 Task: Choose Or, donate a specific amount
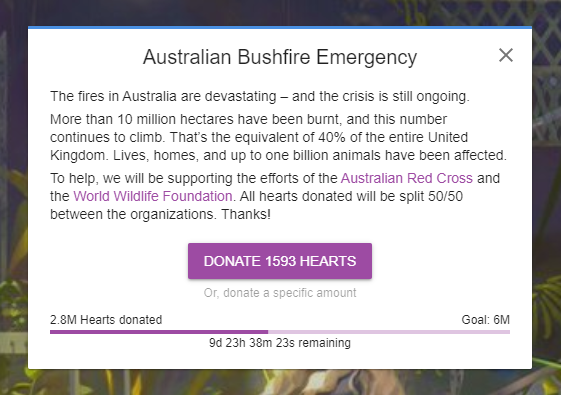(x=280, y=293)
